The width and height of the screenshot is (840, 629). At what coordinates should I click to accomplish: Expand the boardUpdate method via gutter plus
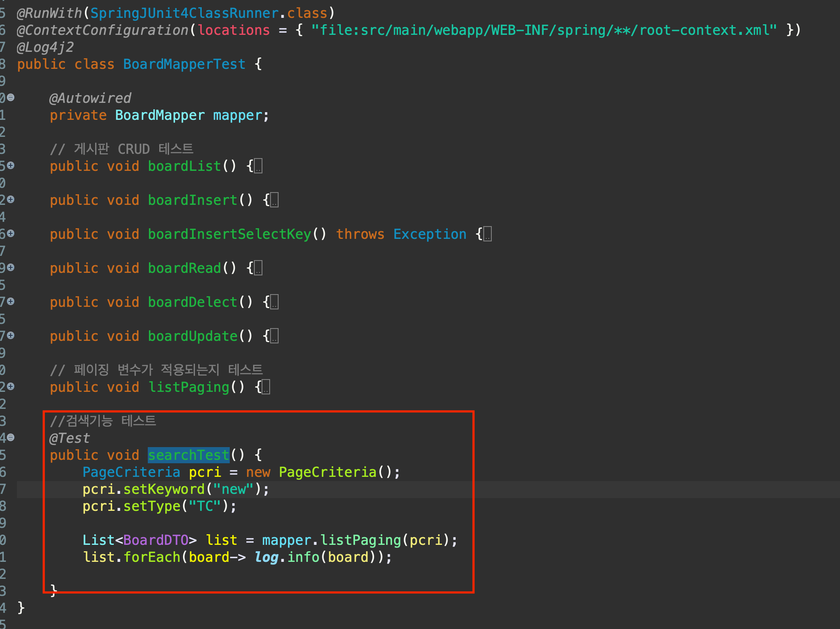coord(11,335)
